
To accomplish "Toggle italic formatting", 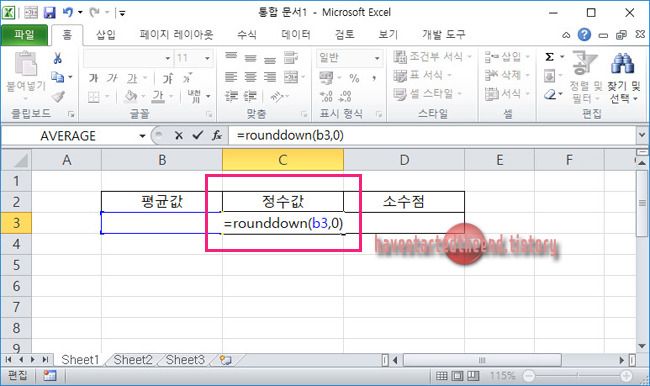I will (112, 78).
